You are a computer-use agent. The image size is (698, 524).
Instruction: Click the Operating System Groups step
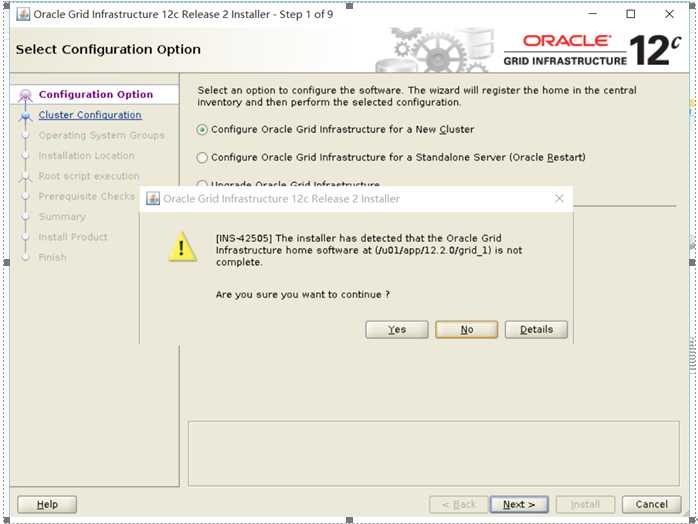tap(101, 135)
